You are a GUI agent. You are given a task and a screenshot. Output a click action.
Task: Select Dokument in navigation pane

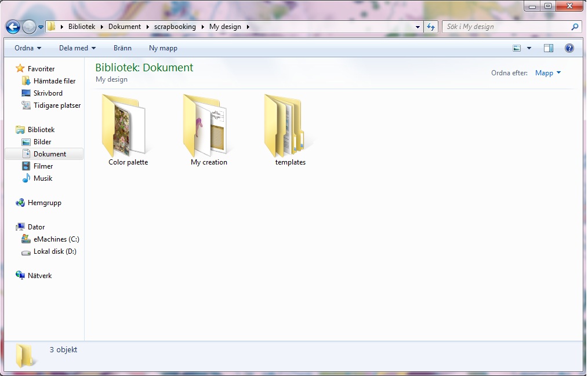[x=44, y=154]
